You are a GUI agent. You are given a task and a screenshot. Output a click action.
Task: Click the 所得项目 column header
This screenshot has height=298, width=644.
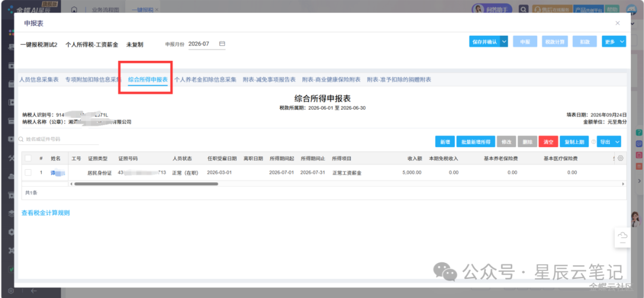click(x=342, y=159)
